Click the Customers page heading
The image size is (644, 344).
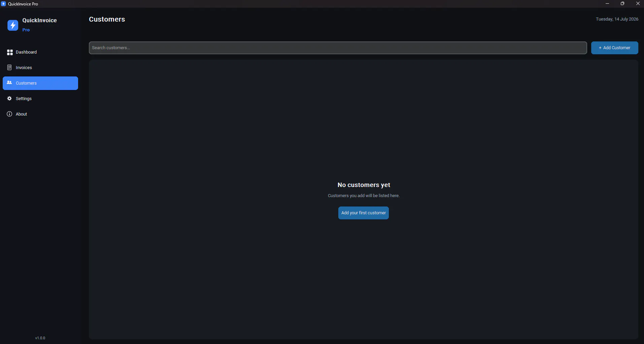click(107, 20)
